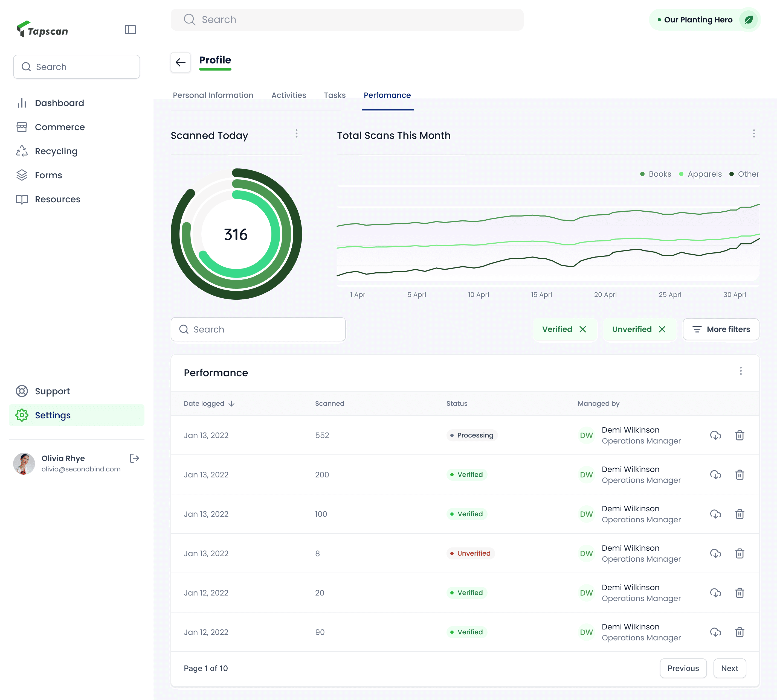777x700 pixels.
Task: Download the 552 scanned Processing row
Action: [715, 435]
